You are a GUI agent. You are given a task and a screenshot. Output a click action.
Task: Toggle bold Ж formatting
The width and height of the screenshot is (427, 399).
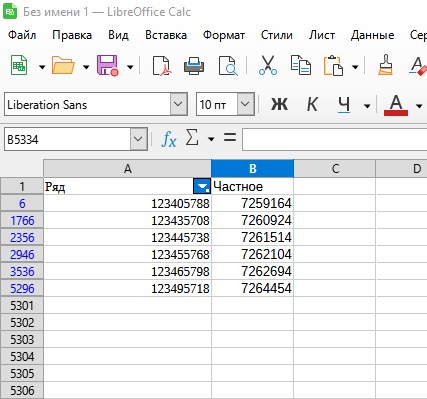coord(279,104)
